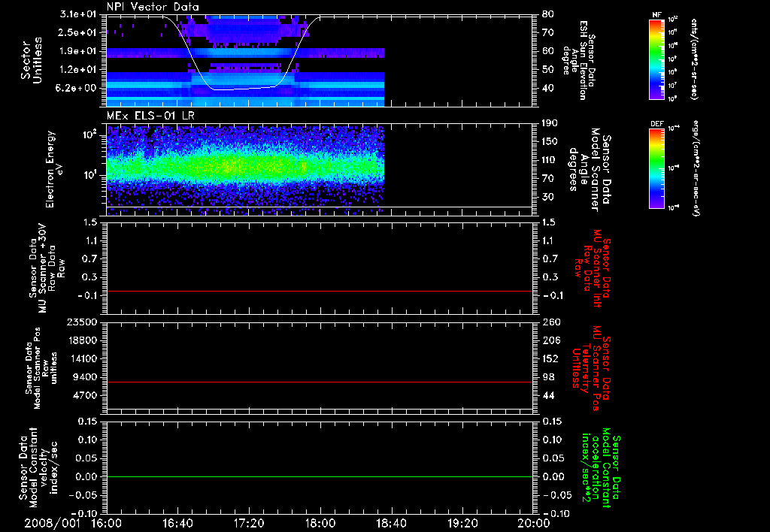770x532 pixels.
Task: Click the '23500' scanner position tick label
Action: [81, 322]
